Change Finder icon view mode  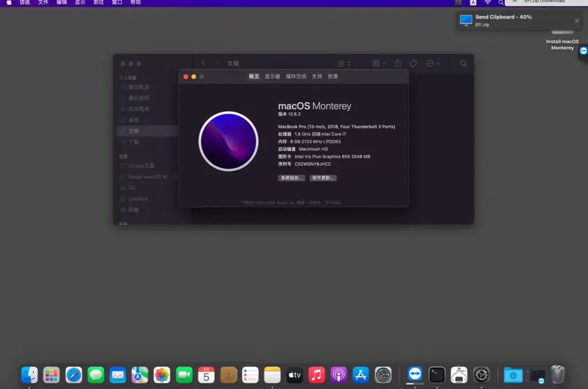[x=345, y=64]
